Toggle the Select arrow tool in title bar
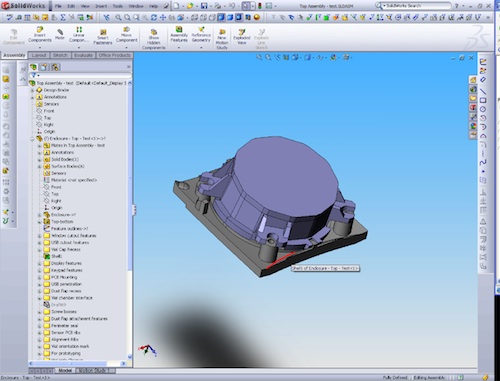The width and height of the screenshot is (500, 381). [246, 6]
